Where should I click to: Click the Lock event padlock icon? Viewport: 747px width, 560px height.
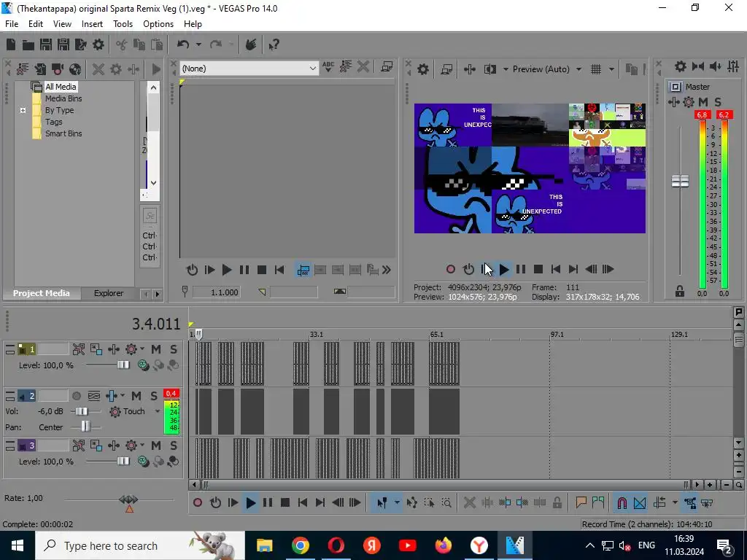coord(557,502)
